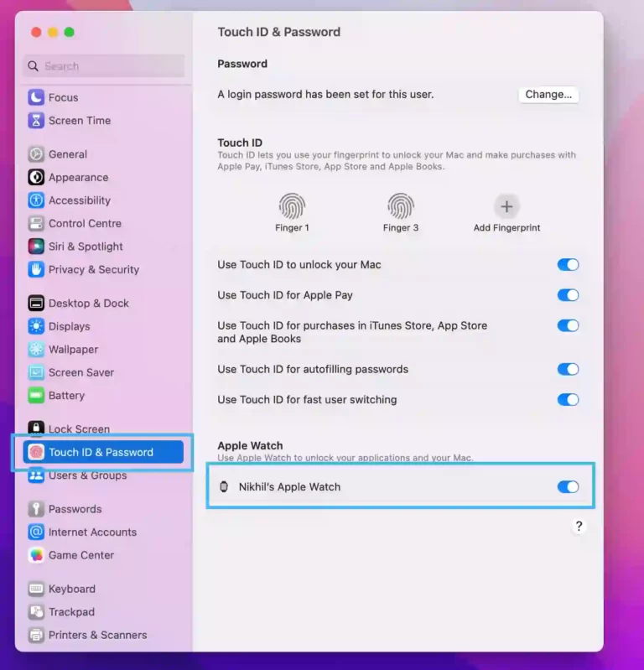
Task: Toggle Touch ID for iTunes Store purchases
Action: 568,325
